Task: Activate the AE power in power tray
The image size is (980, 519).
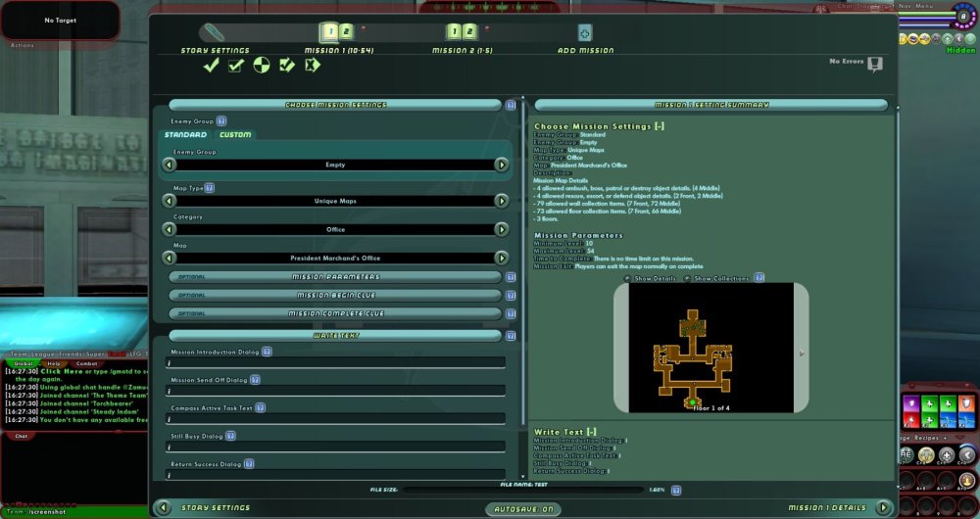Action: point(906,454)
